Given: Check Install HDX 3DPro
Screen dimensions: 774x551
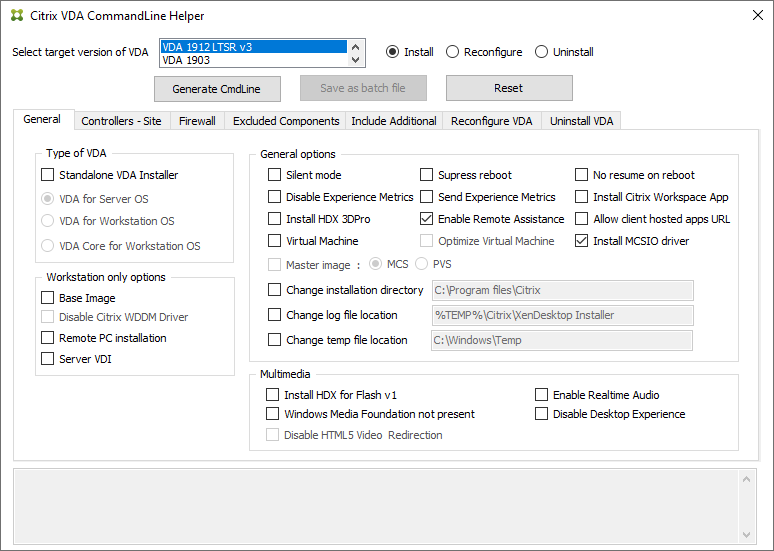Looking at the screenshot, I should pyautogui.click(x=274, y=219).
